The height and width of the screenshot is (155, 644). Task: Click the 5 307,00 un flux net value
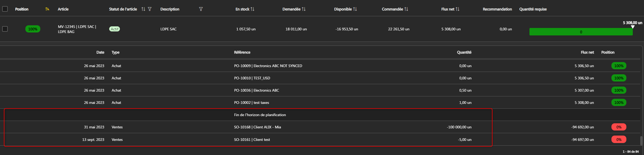click(x=584, y=90)
